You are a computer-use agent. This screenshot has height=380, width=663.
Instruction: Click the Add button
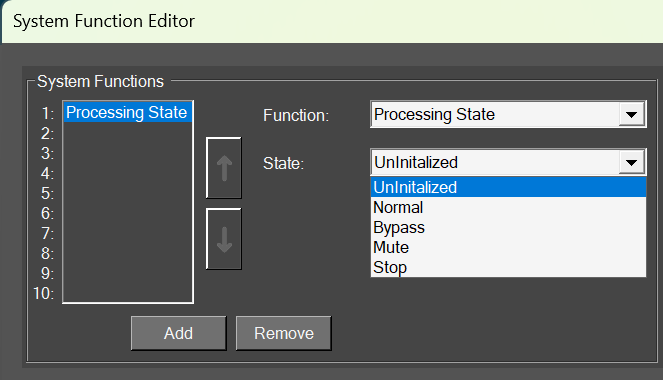tap(178, 333)
